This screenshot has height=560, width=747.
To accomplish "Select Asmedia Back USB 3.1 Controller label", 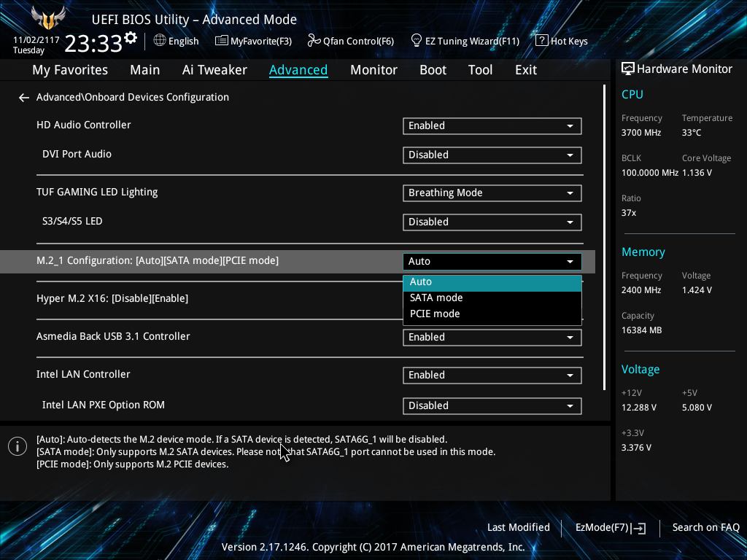I will pyautogui.click(x=113, y=336).
